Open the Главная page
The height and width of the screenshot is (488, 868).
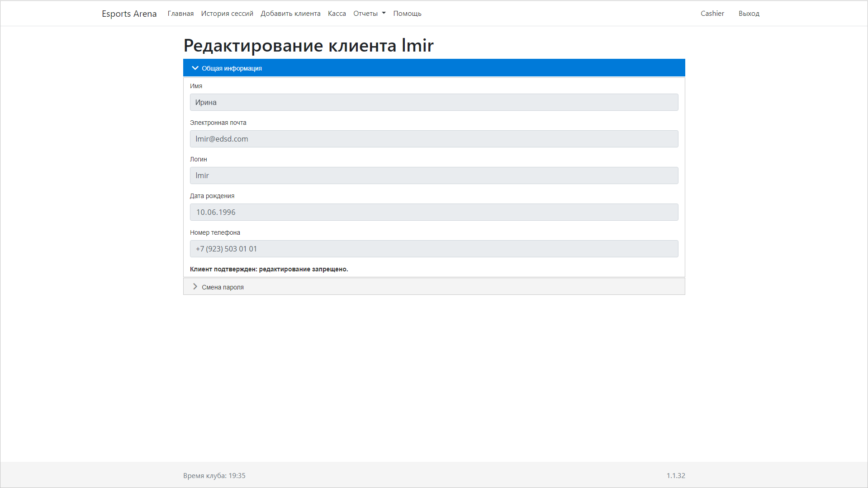(180, 13)
